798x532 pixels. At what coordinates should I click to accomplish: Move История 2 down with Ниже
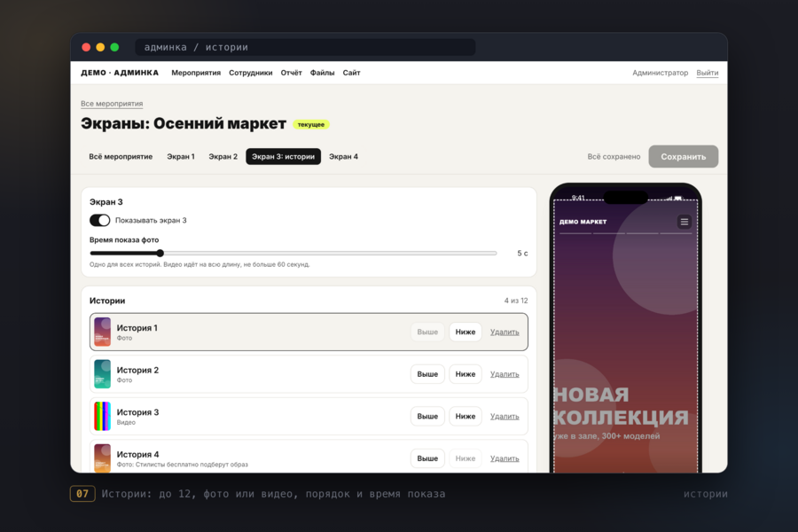(465, 374)
